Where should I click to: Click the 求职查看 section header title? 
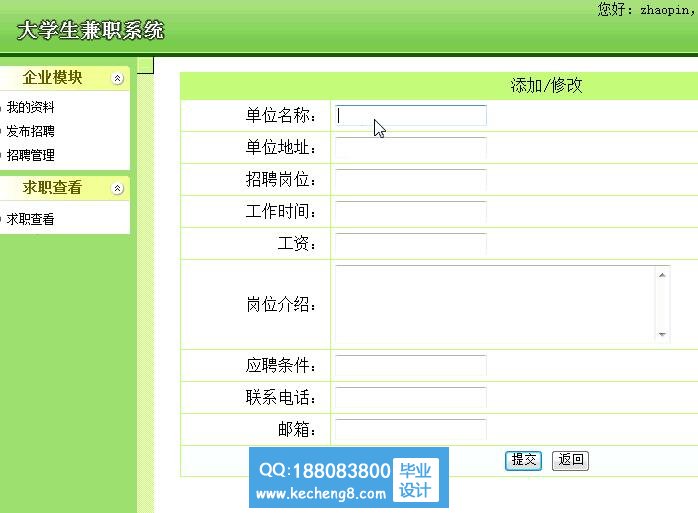[x=52, y=187]
